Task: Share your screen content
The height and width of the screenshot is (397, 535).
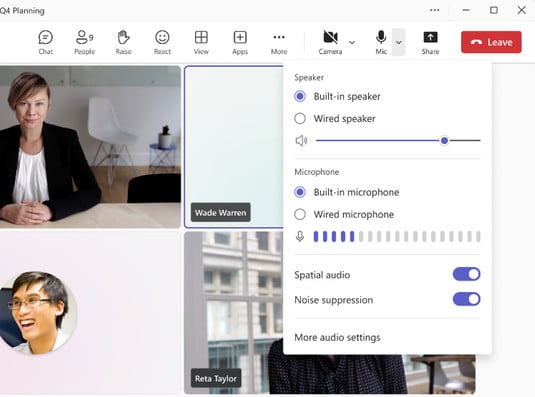Action: 430,43
